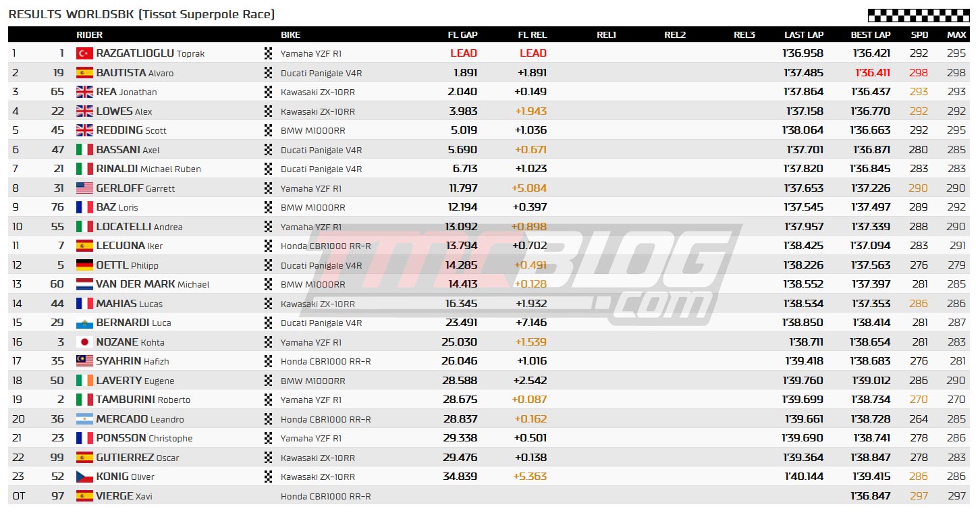Click the Czech flag beside KONIG
Image resolution: width=980 pixels, height=513 pixels.
point(84,477)
